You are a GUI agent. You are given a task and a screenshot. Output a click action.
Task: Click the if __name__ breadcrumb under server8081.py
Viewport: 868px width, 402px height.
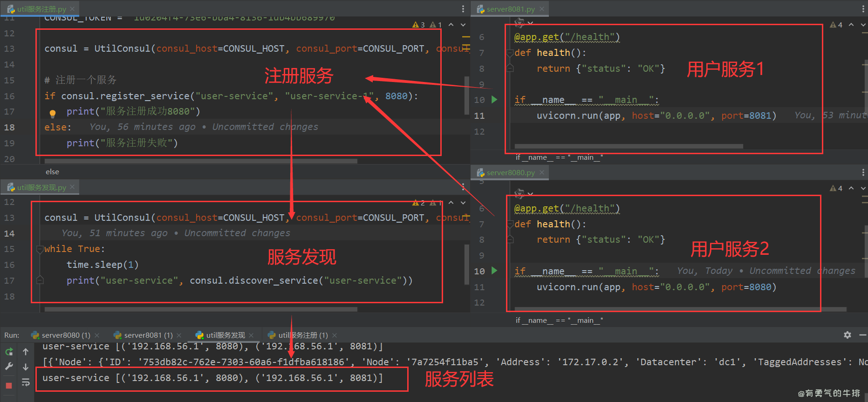point(559,157)
